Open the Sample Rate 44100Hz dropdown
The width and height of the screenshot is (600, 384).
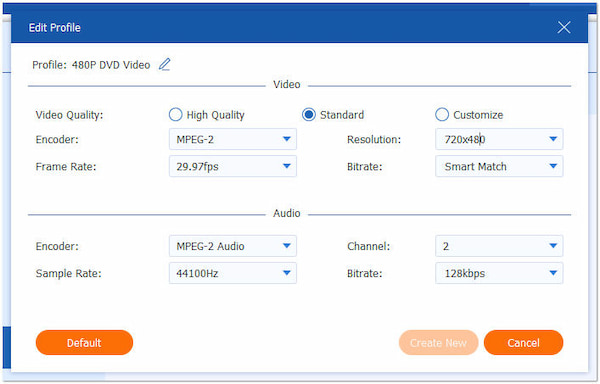coord(233,273)
